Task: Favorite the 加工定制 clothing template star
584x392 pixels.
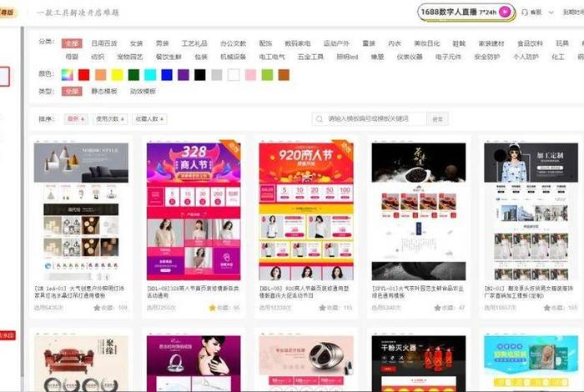Action: (546, 308)
